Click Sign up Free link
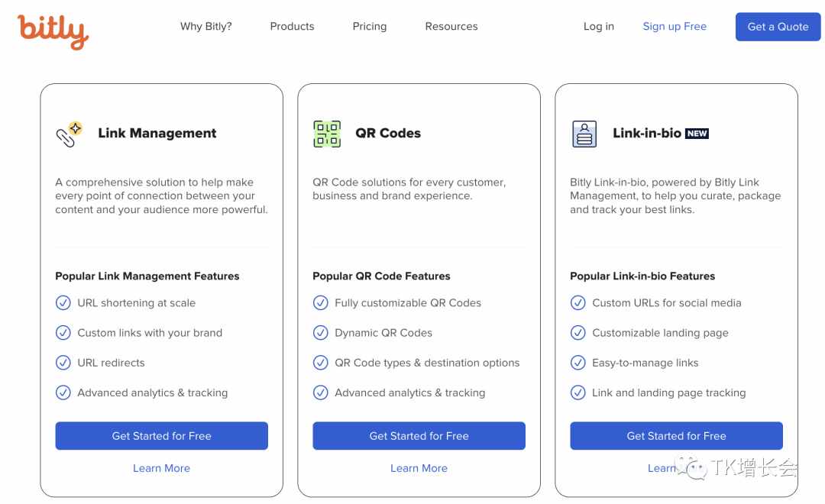The width and height of the screenshot is (825, 504). click(675, 26)
